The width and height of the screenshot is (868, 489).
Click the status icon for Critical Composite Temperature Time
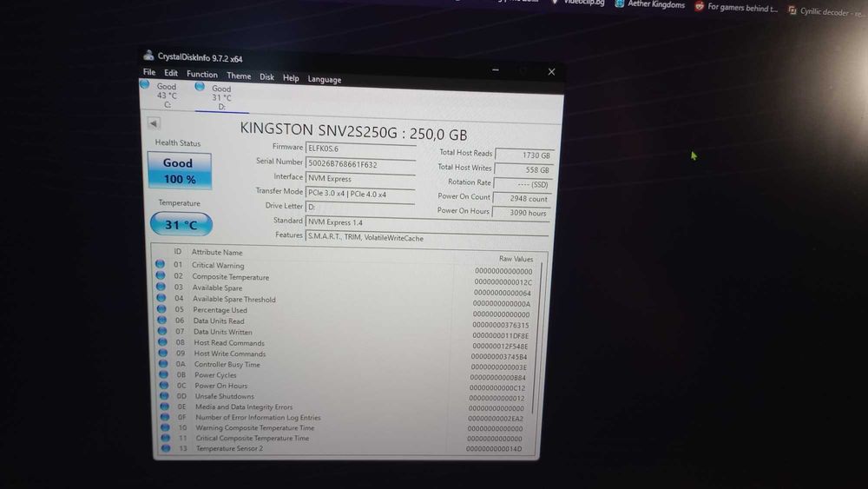tap(166, 438)
